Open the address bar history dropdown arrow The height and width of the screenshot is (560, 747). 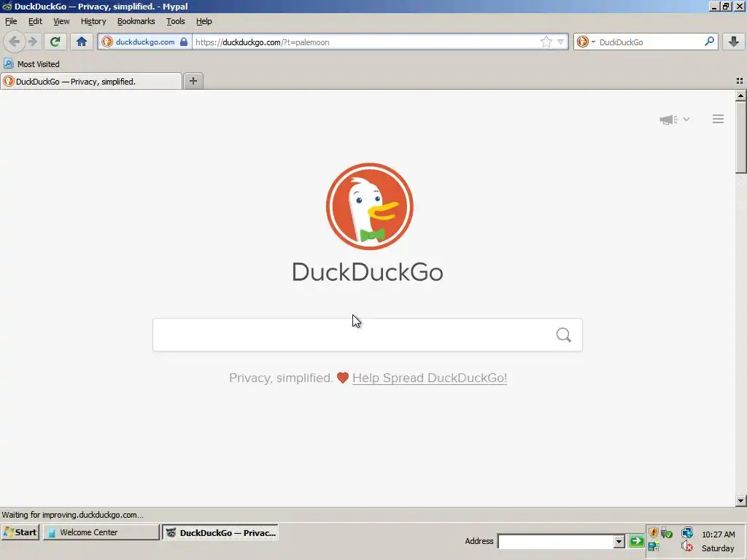pos(561,42)
